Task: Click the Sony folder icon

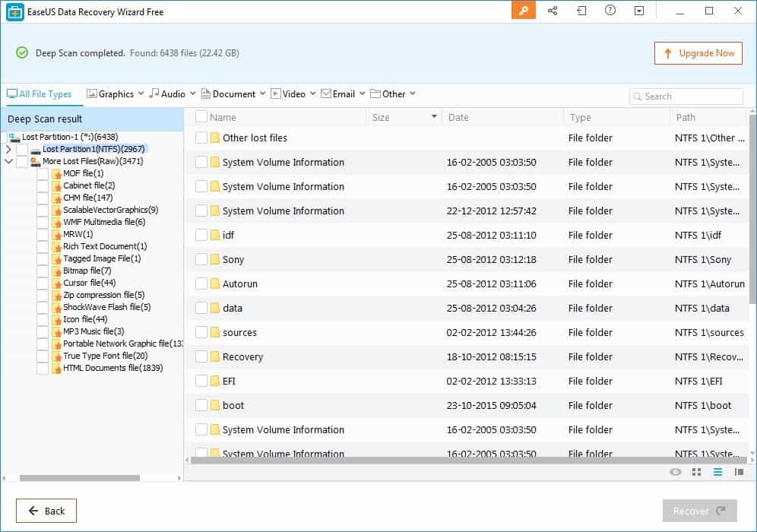Action: [x=215, y=259]
